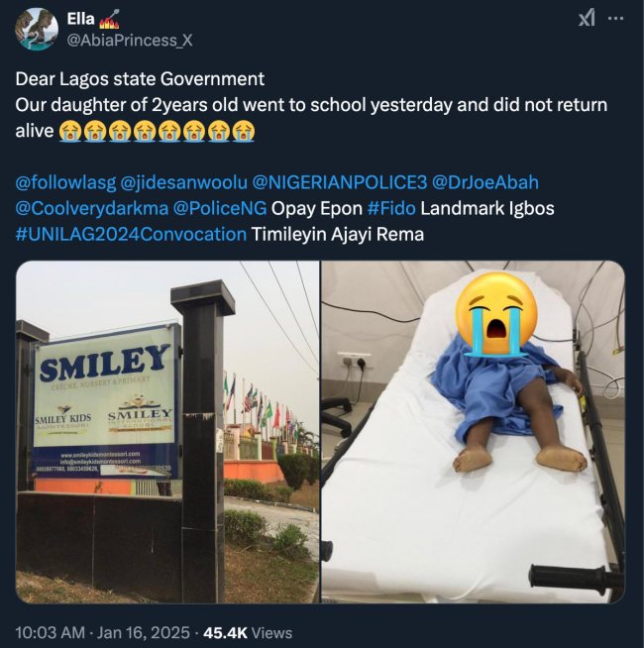Screen dimensions: 644x648
Task: Click Ella's profile avatar picture
Action: point(36,29)
